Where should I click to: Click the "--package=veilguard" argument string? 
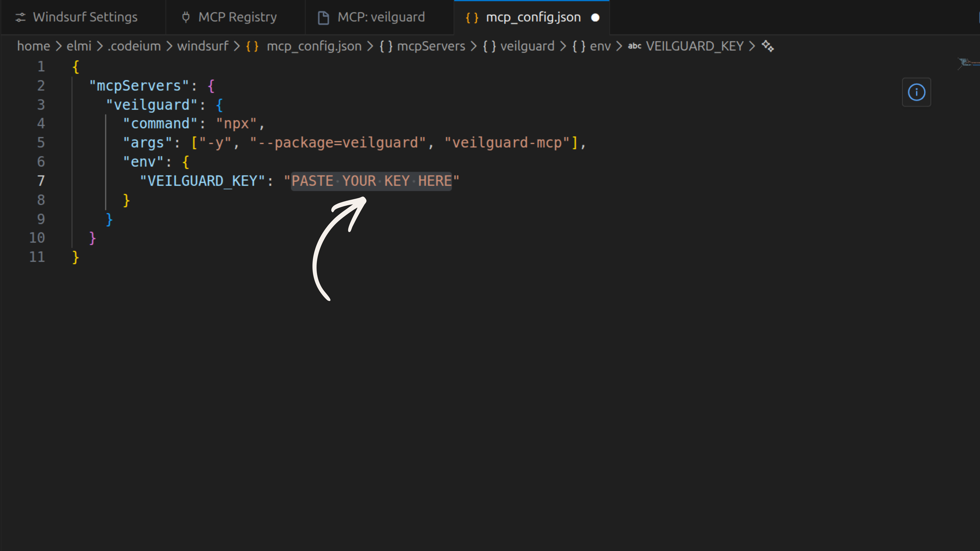point(338,143)
